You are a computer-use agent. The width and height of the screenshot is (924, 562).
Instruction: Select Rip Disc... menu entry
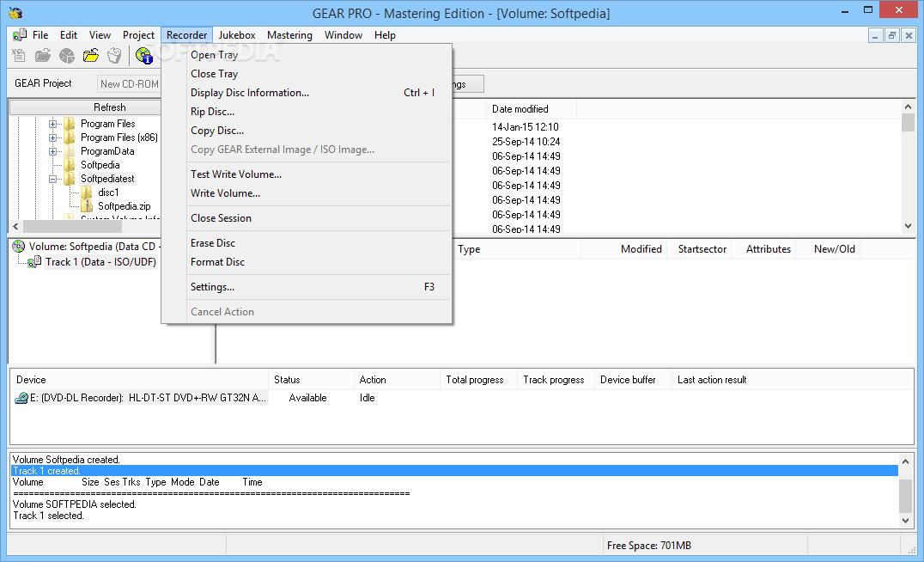point(307,112)
